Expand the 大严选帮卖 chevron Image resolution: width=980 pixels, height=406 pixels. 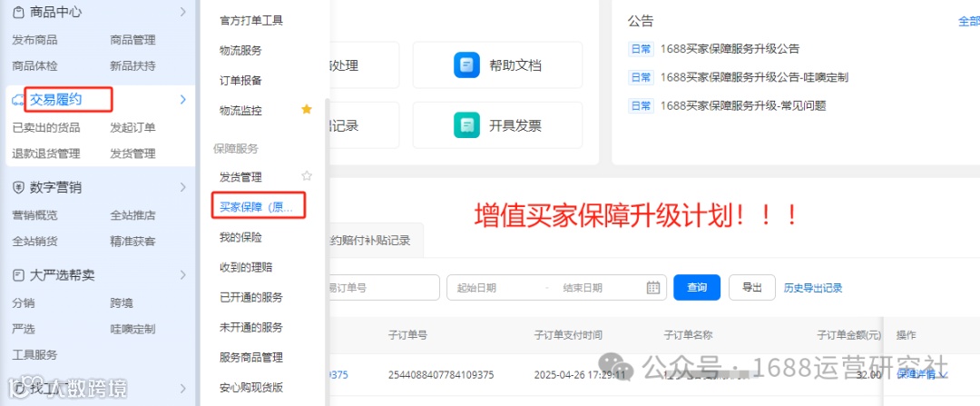pyautogui.click(x=182, y=274)
